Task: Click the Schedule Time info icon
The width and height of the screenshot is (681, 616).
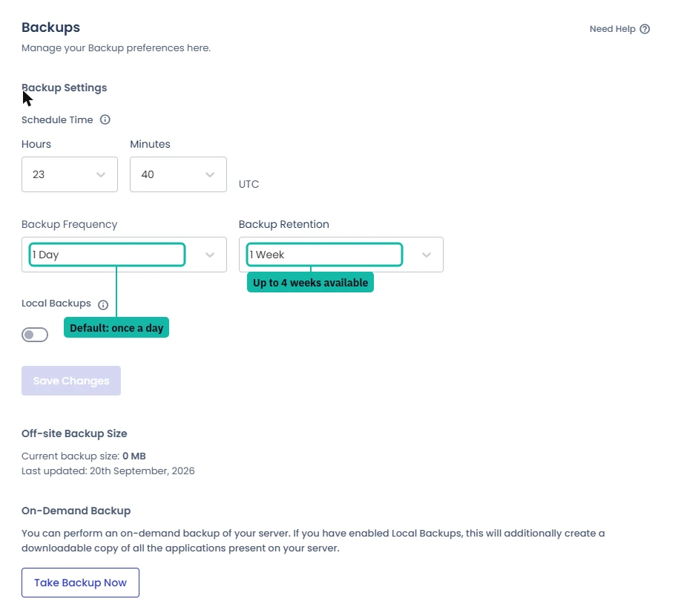Action: click(105, 119)
